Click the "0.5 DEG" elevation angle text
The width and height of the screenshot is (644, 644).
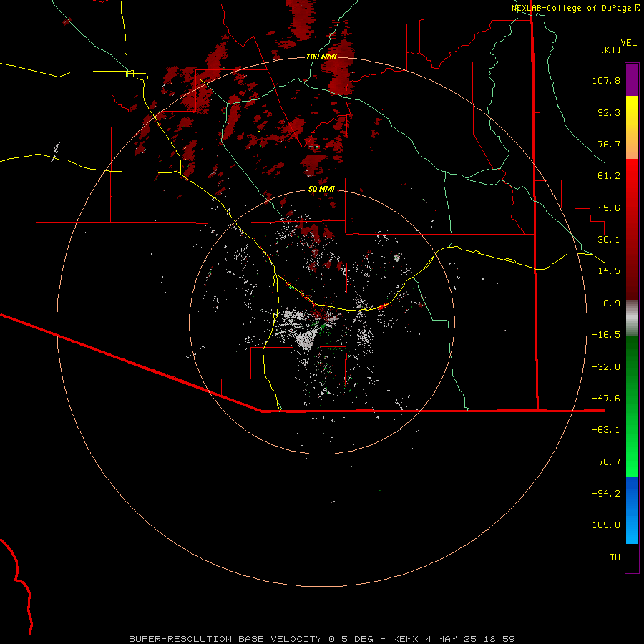coord(351,639)
